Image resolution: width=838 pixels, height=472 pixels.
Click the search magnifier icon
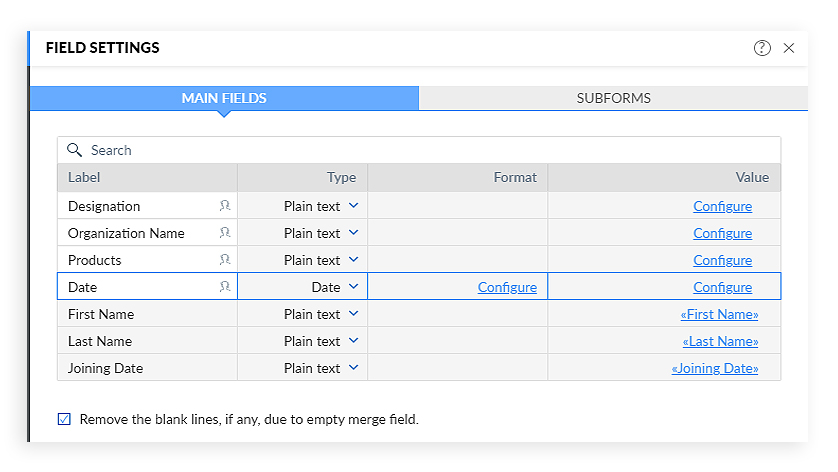tap(74, 150)
